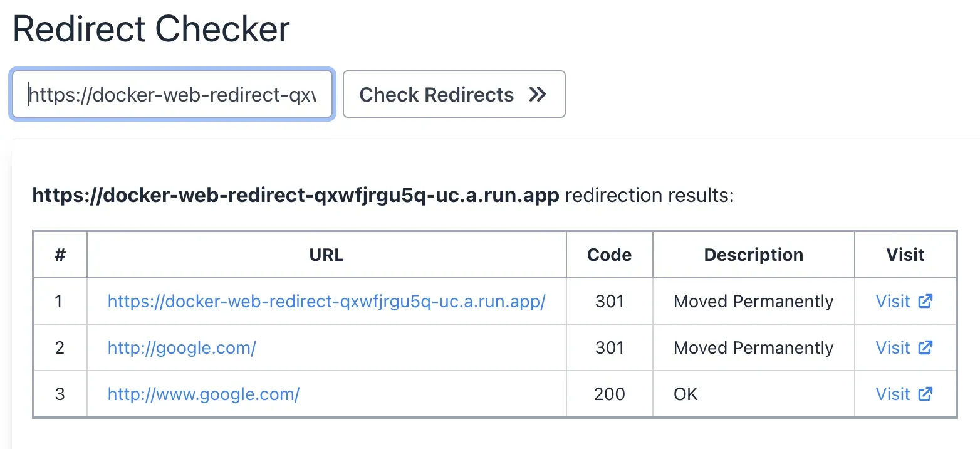This screenshot has width=980, height=449.
Task: Click the Description column header
Action: pyautogui.click(x=753, y=255)
